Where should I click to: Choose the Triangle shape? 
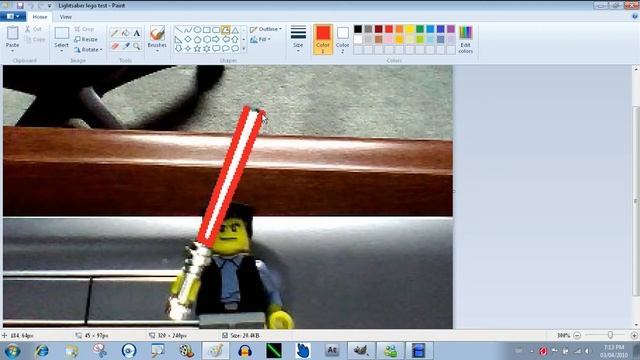point(235,30)
